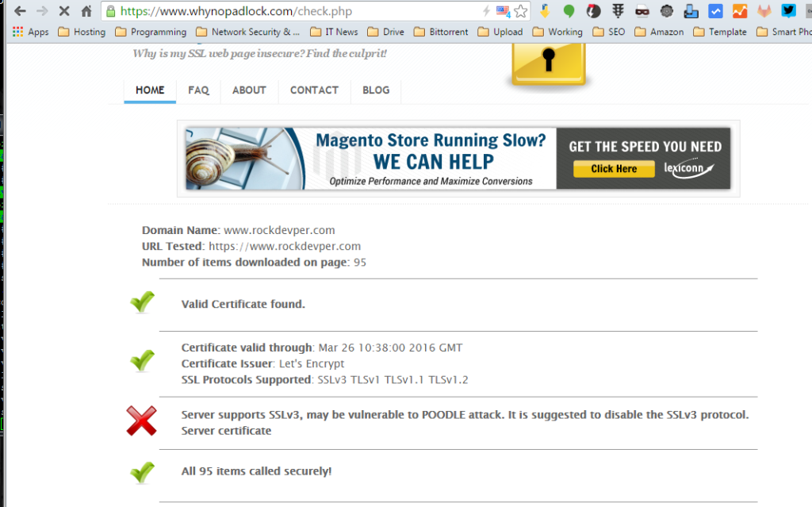The height and width of the screenshot is (507, 812).
Task: Click the lightning bolt icon in address bar
Action: coord(486,11)
